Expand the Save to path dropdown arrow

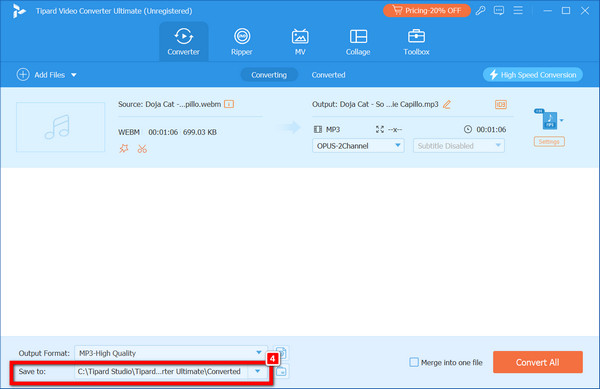pyautogui.click(x=258, y=371)
